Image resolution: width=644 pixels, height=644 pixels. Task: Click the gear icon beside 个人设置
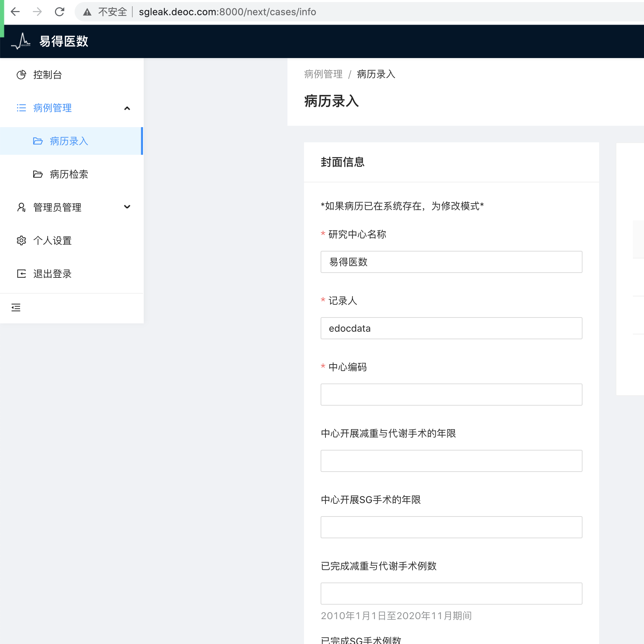pyautogui.click(x=21, y=240)
